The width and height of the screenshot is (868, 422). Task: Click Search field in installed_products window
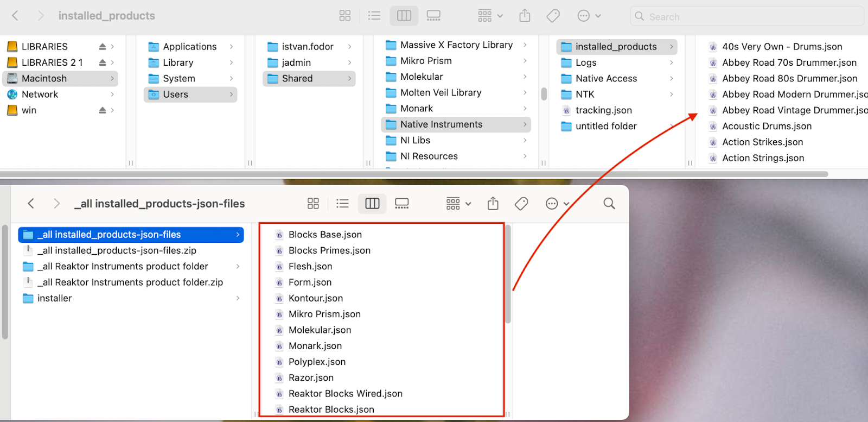[746, 16]
